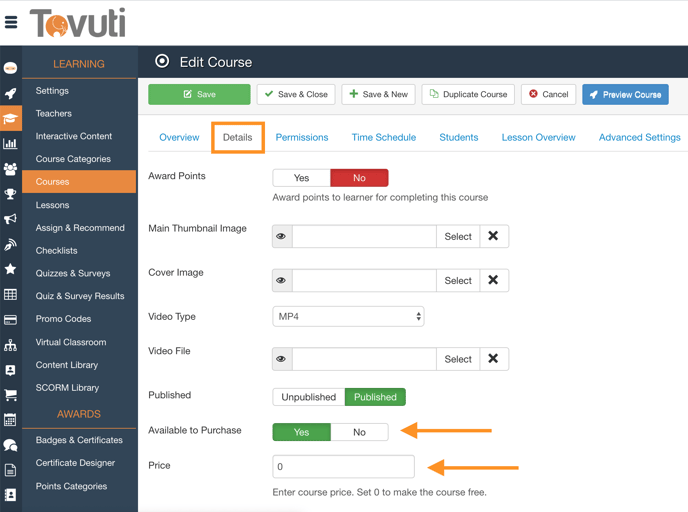The width and height of the screenshot is (688, 512).
Task: Click the graduation cap learning icon
Action: pos(11,119)
